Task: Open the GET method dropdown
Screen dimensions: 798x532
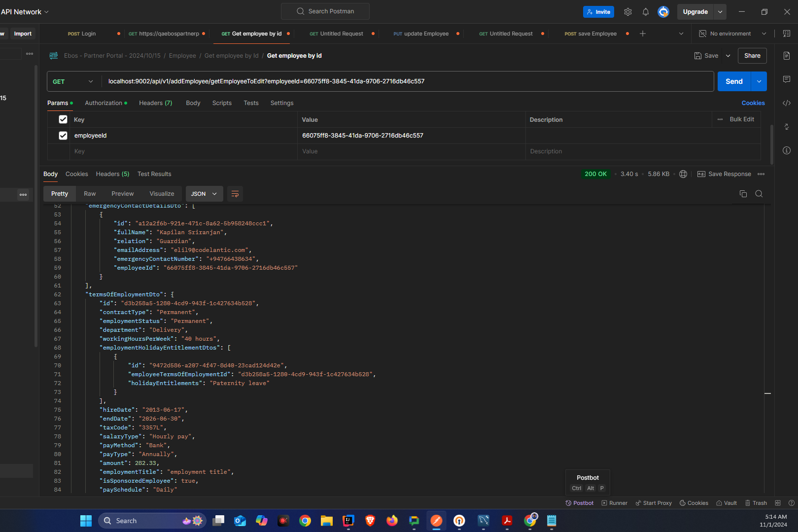Action: [73, 81]
